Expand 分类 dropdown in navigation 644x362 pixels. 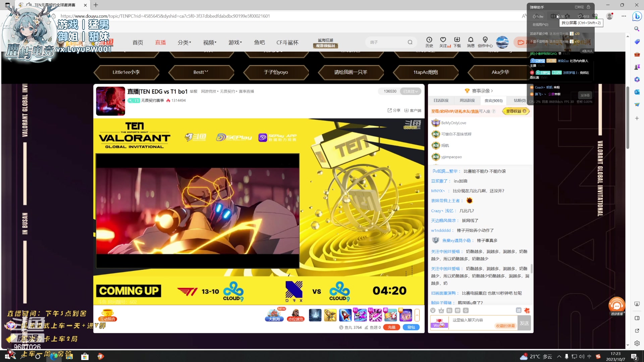pos(184,42)
